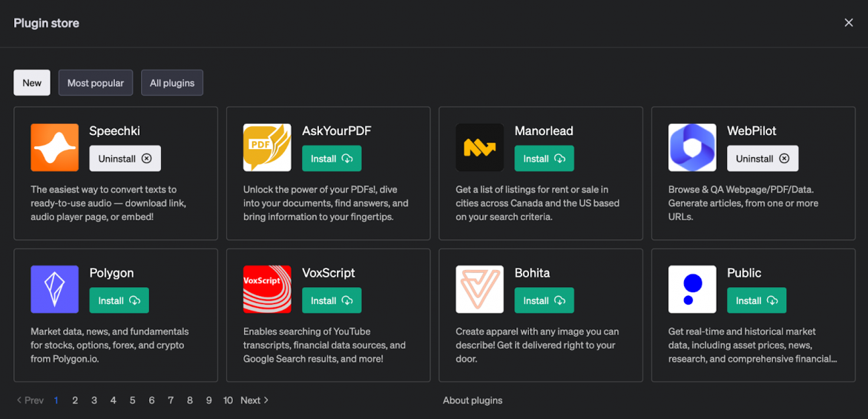Switch to the All plugins tab
The image size is (868, 419).
tap(172, 83)
